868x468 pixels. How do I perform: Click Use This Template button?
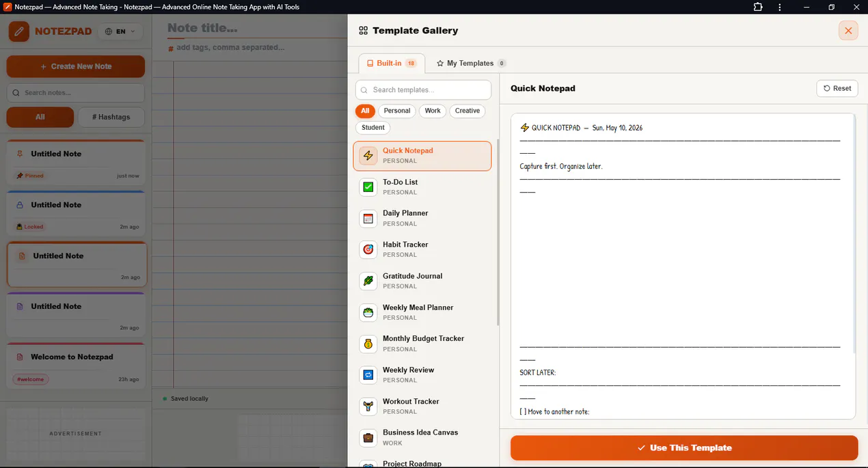tap(684, 448)
